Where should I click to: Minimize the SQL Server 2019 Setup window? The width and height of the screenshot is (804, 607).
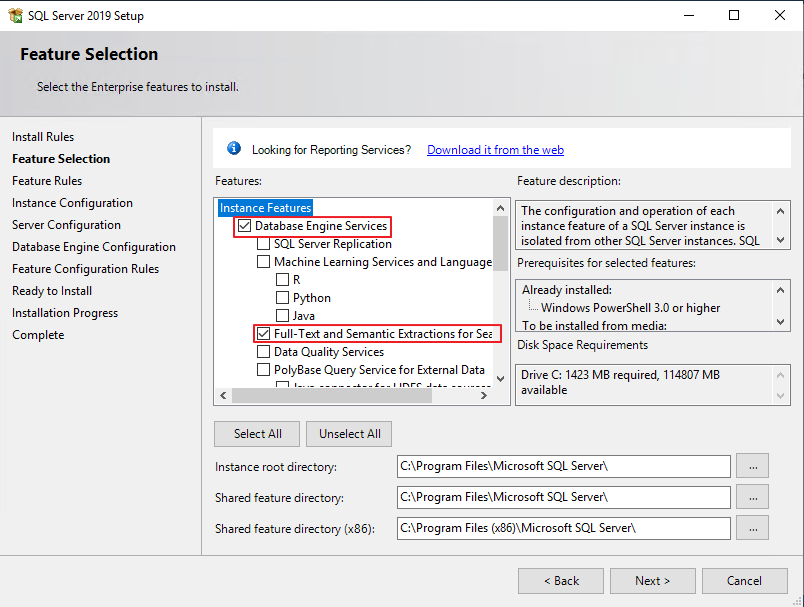(689, 15)
